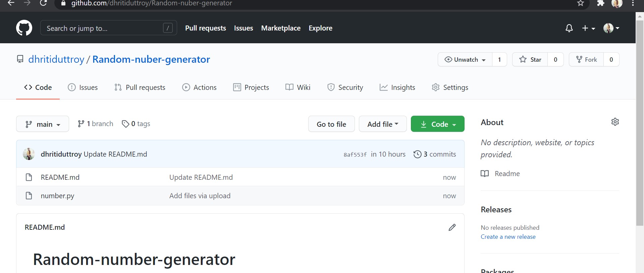The image size is (644, 273).
Task: View the stargazers count beside Star
Action: coord(555,59)
